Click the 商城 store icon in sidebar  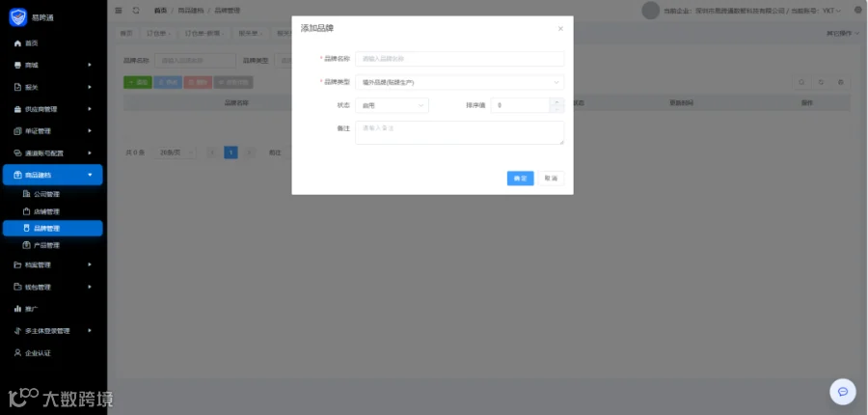(17, 65)
